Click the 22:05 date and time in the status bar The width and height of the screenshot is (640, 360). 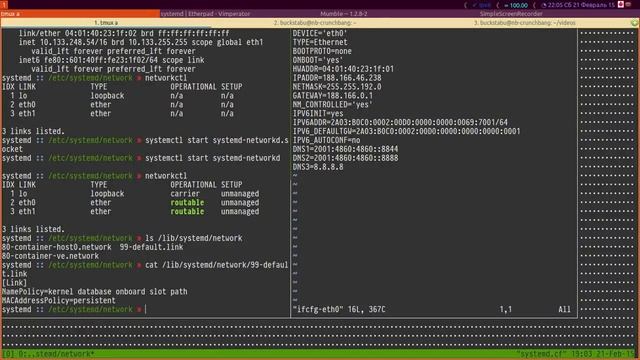tap(581, 5)
